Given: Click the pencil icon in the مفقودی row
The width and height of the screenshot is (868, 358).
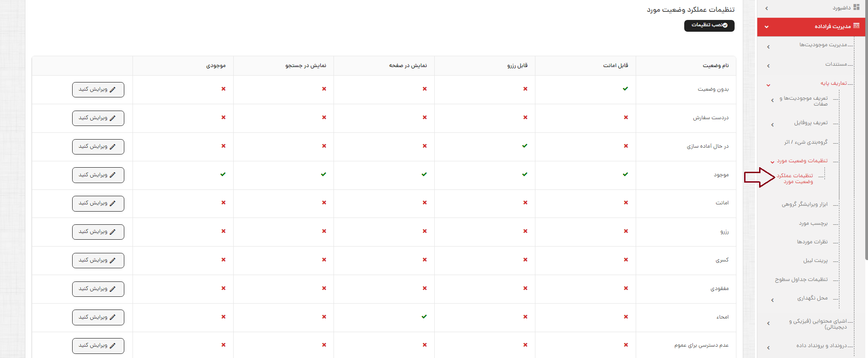Looking at the screenshot, I should coord(113,289).
